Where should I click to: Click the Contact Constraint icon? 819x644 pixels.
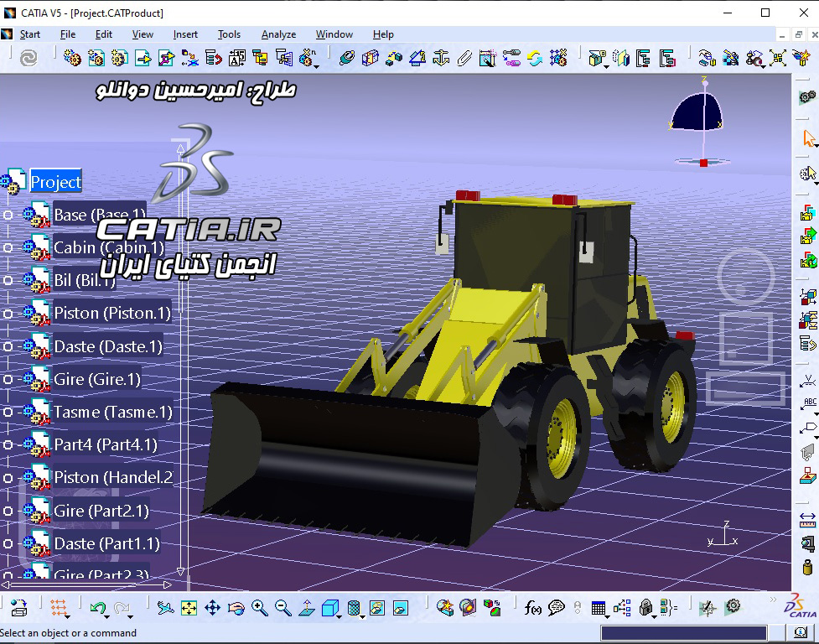370,58
